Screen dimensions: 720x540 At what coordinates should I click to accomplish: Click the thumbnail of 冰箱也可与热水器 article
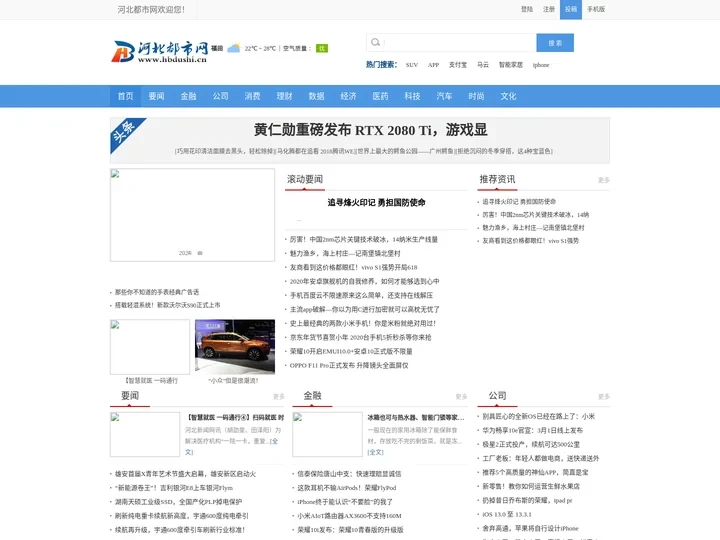point(327,434)
